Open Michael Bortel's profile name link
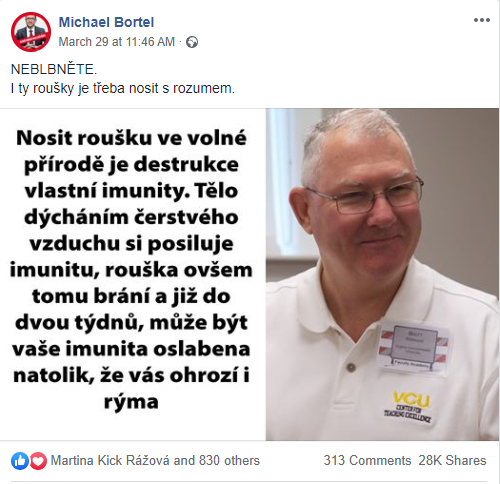 (x=106, y=22)
